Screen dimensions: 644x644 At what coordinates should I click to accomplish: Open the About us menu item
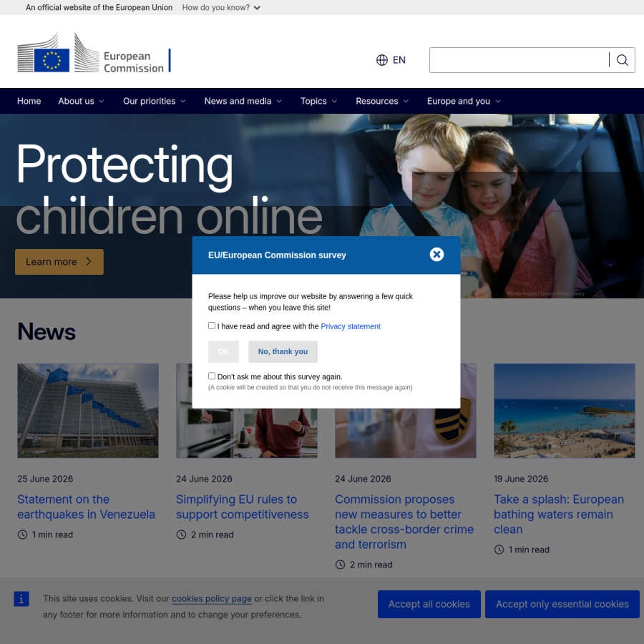[x=76, y=101]
